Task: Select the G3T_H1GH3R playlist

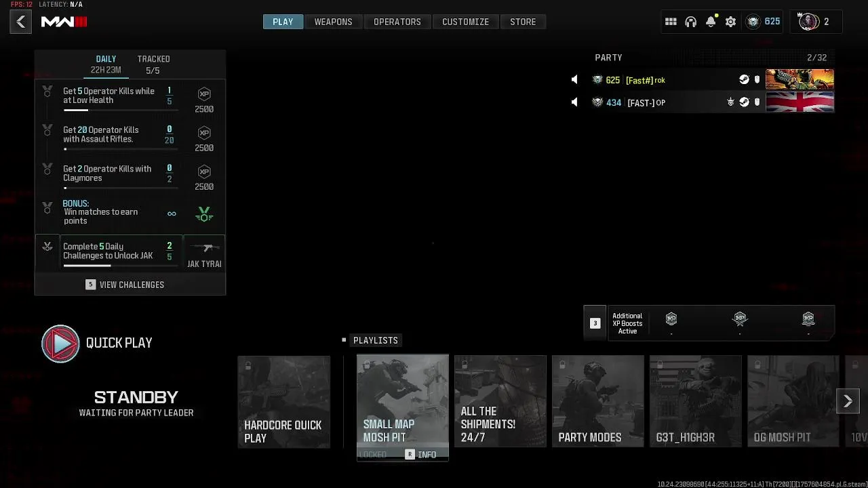Action: coord(696,401)
